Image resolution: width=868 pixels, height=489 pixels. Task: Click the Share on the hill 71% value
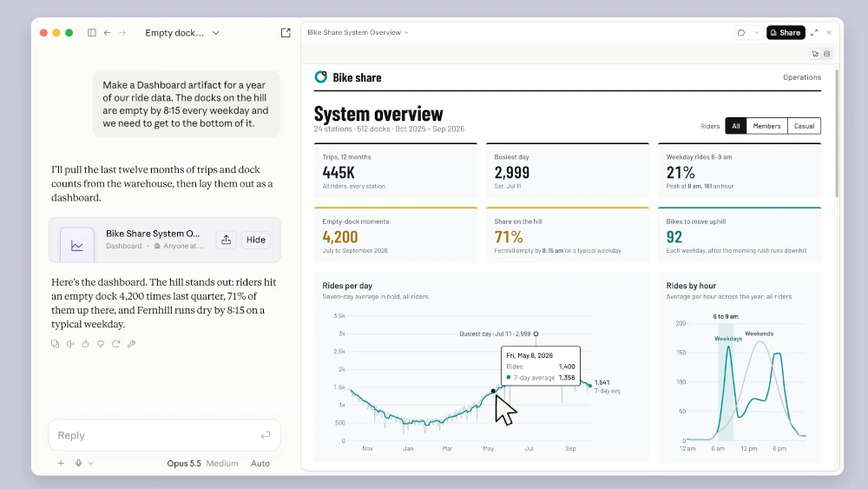508,237
